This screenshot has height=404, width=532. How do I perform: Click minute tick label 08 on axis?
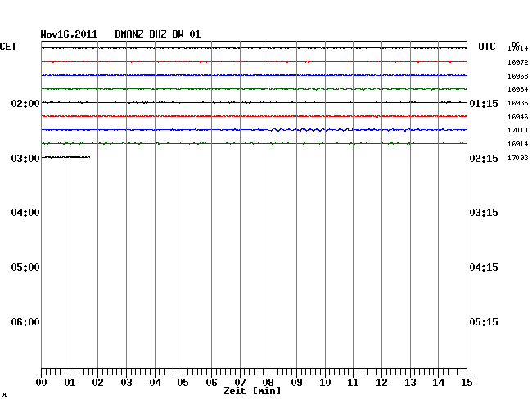click(268, 383)
